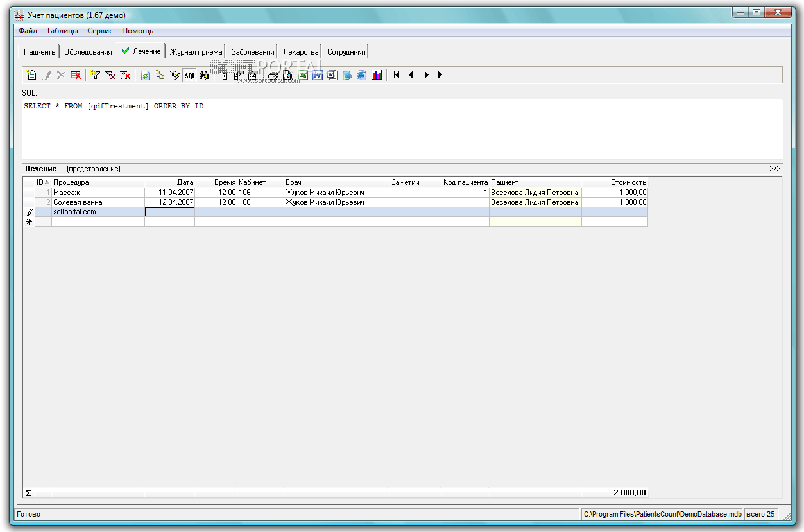
Task: Switch to the Журнал приема tab
Action: point(196,52)
